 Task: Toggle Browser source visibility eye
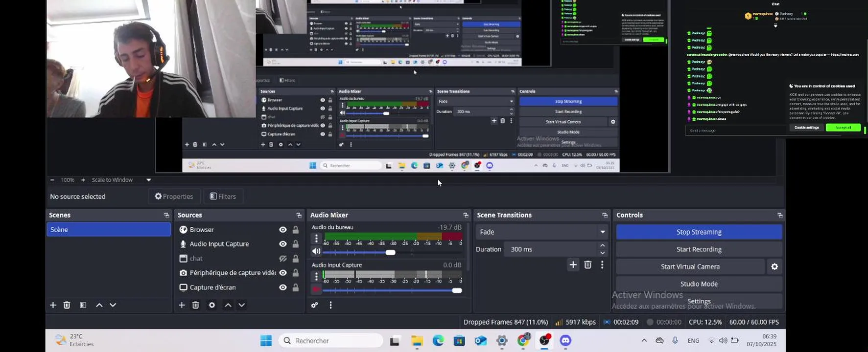(x=283, y=230)
